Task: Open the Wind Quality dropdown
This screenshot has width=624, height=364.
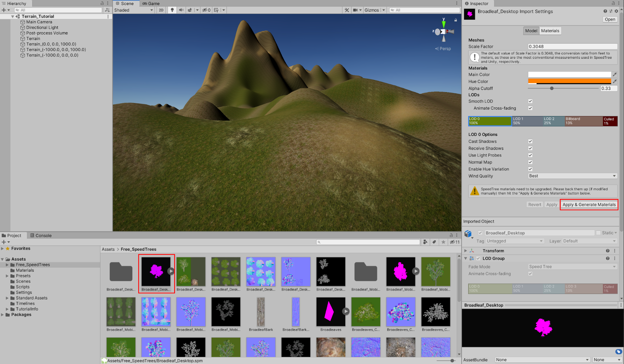Action: tap(572, 176)
